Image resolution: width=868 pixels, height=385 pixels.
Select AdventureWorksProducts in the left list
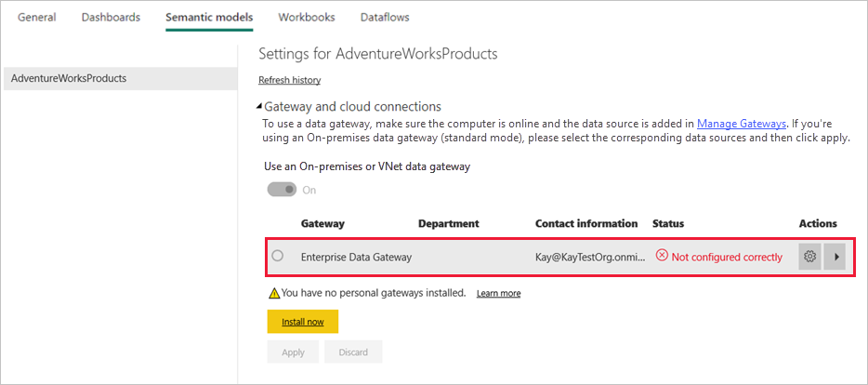(x=69, y=78)
